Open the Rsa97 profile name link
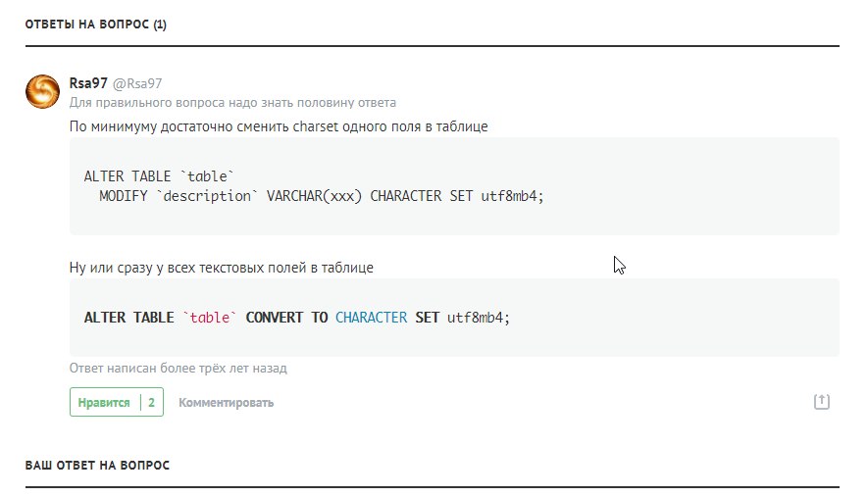This screenshot has width=868, height=497. click(x=88, y=83)
